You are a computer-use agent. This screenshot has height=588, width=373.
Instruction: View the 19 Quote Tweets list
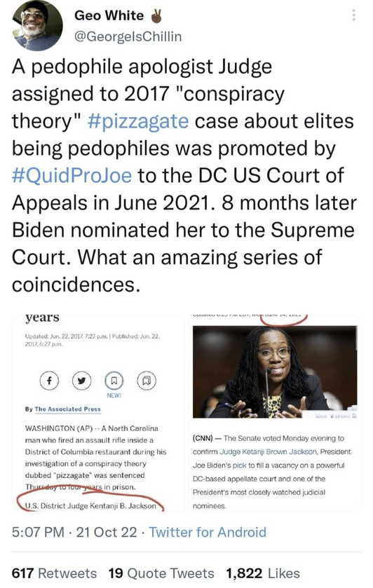(161, 573)
